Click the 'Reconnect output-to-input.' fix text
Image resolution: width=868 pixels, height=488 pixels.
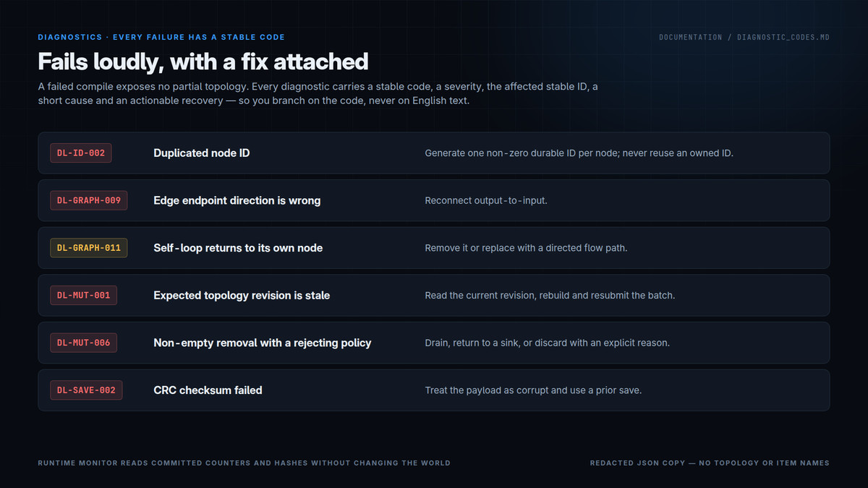[x=486, y=200]
